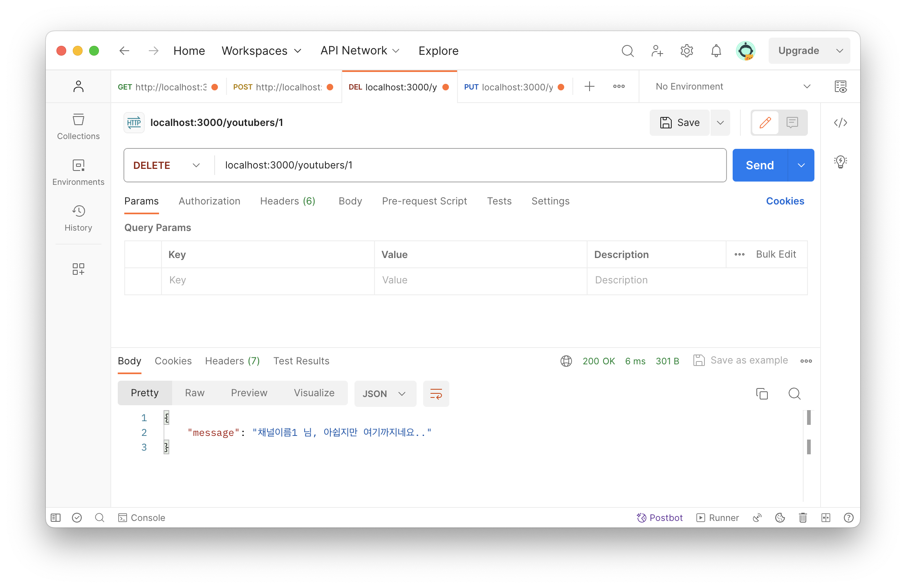
Task: Switch to the Authorization tab
Action: coord(209,201)
